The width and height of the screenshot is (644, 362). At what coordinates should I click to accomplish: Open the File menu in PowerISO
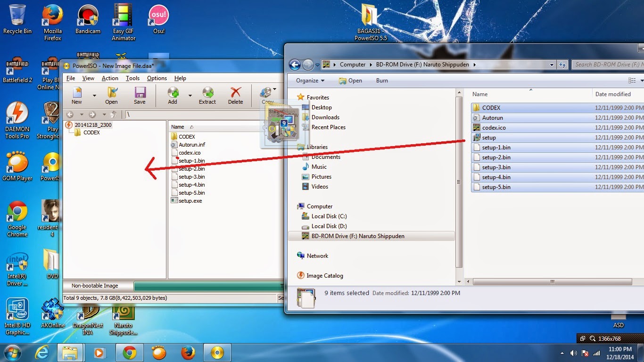tap(71, 78)
